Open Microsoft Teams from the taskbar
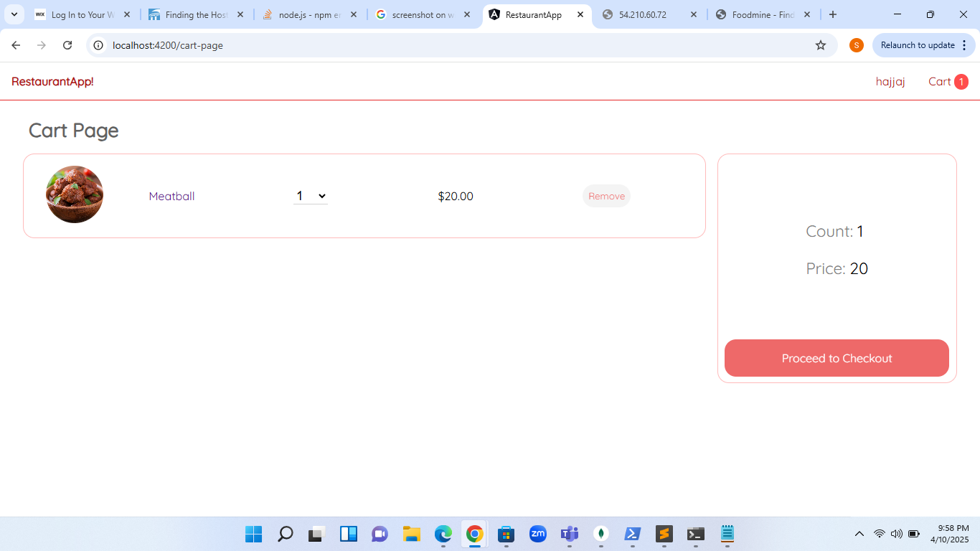The image size is (980, 551). click(x=569, y=534)
